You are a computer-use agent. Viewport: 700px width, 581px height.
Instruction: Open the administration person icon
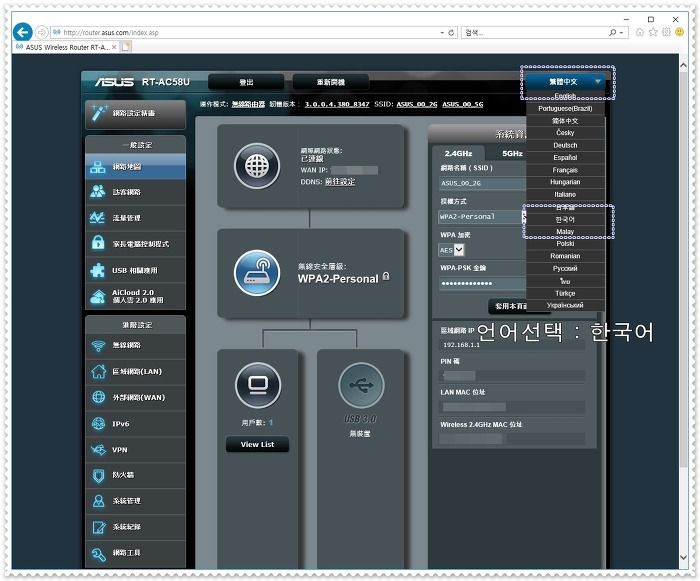click(x=98, y=501)
